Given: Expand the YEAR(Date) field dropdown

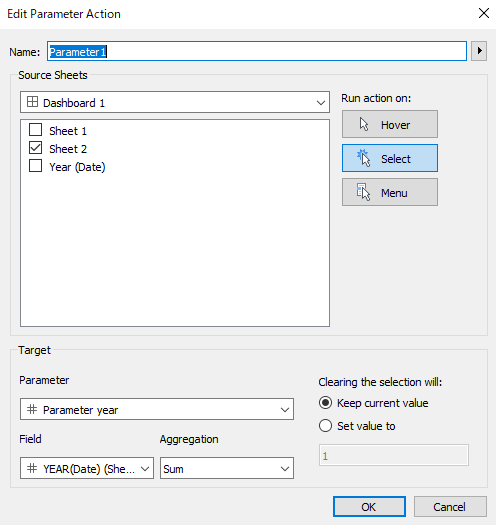Looking at the screenshot, I should tap(87, 468).
